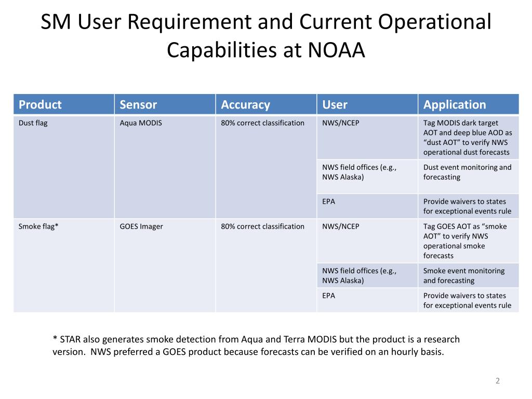Select the 'User' column header
Image resolution: width=532 pixels, height=399 pixels.
pos(367,104)
